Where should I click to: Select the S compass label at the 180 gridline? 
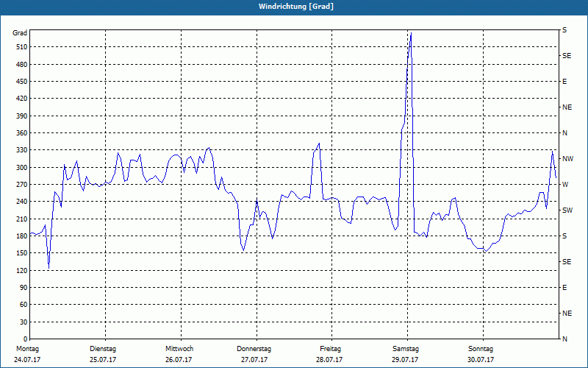tap(564, 236)
